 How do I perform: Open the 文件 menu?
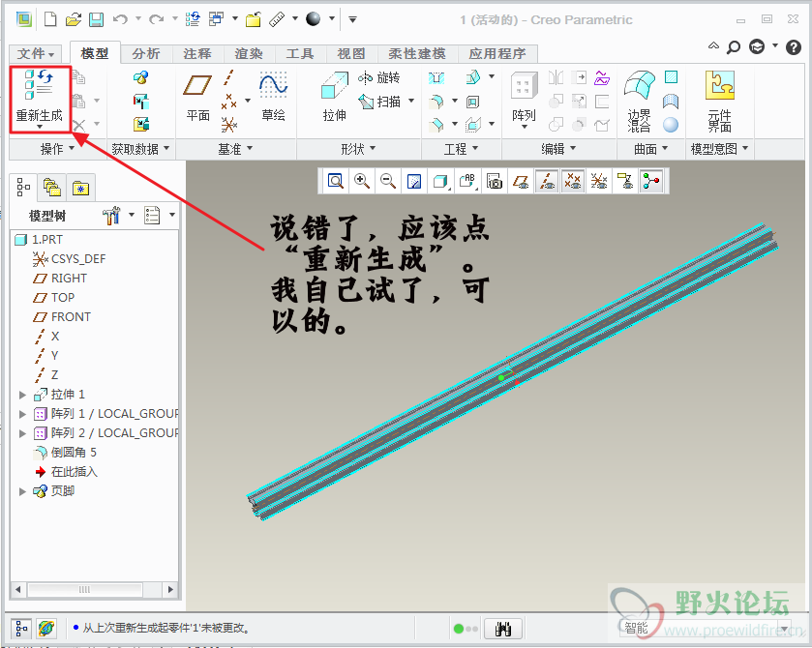tap(35, 54)
